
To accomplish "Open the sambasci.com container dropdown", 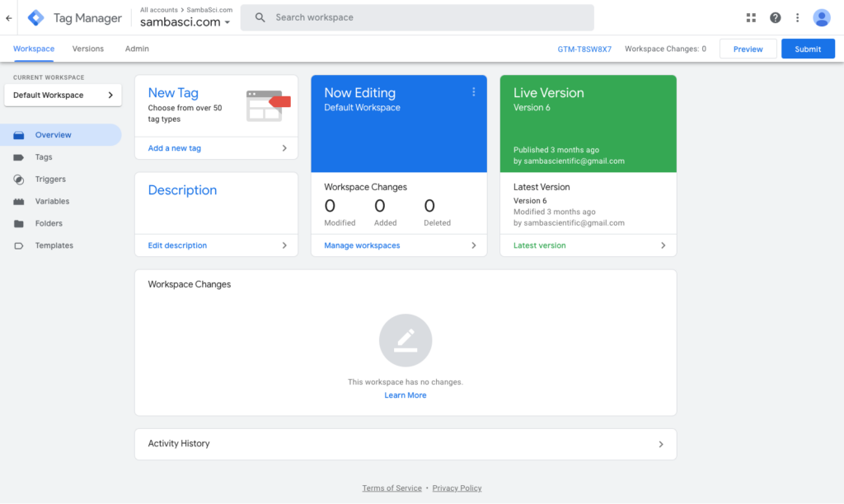I will pos(185,22).
